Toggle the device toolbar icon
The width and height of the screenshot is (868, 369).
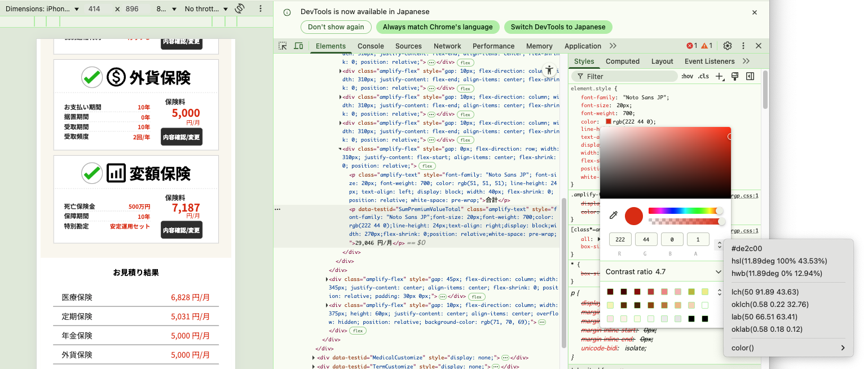[x=298, y=46]
